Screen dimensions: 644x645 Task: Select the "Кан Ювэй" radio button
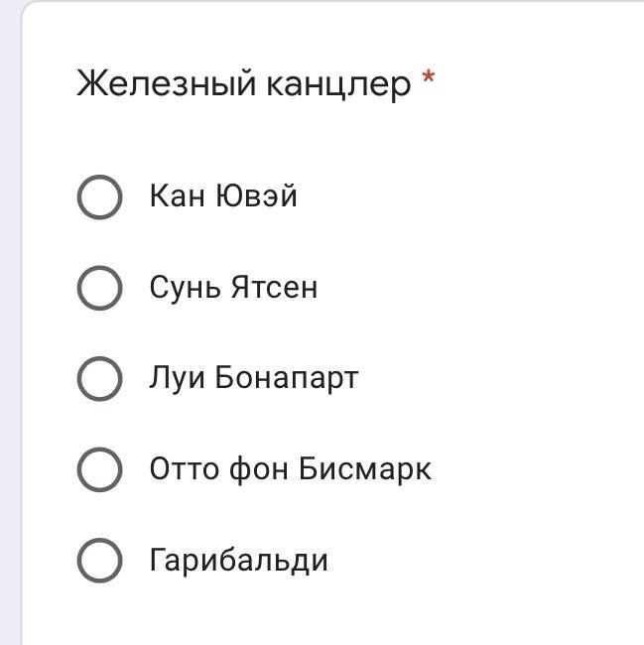click(99, 196)
